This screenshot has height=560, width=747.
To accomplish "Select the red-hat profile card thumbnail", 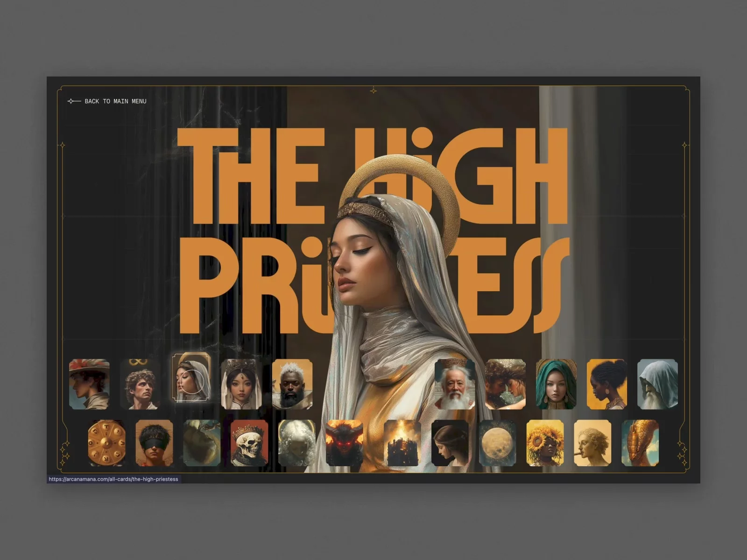I will click(90, 384).
